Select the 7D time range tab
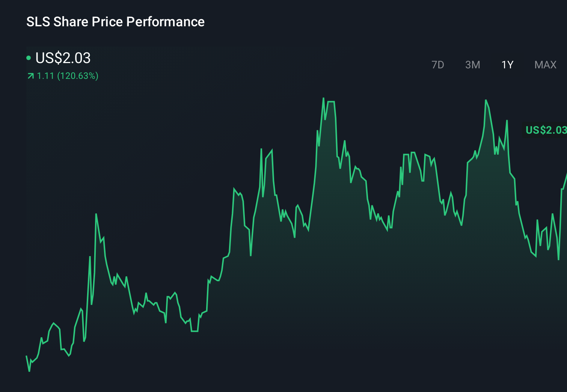 coord(438,65)
